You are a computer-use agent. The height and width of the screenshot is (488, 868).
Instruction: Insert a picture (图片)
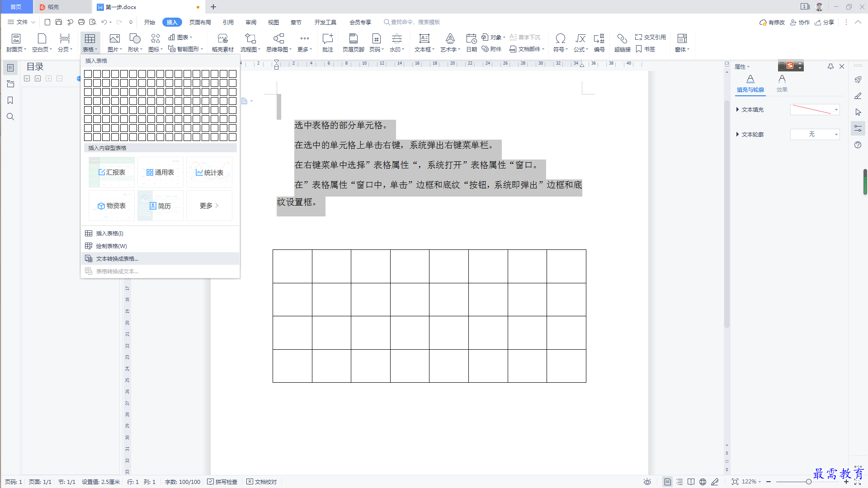(115, 43)
